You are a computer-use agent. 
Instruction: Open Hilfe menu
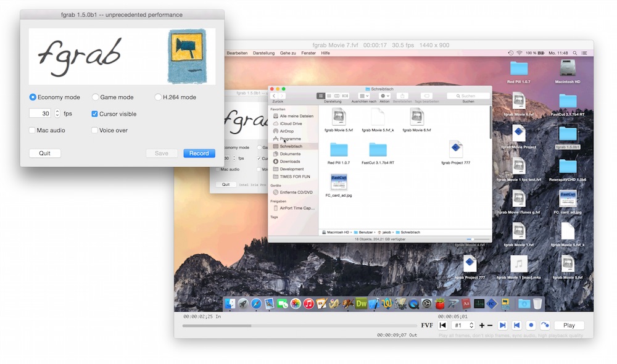325,52
